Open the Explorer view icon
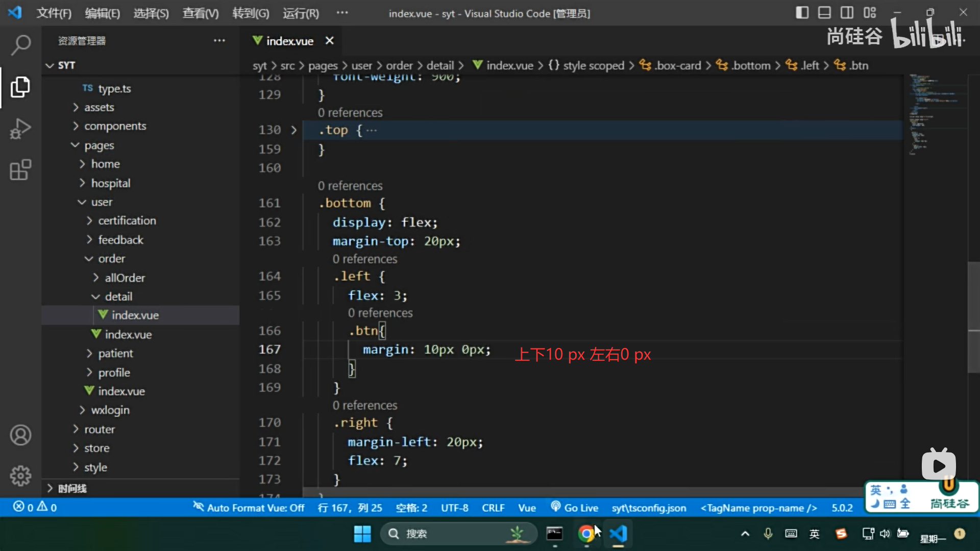 click(x=20, y=87)
